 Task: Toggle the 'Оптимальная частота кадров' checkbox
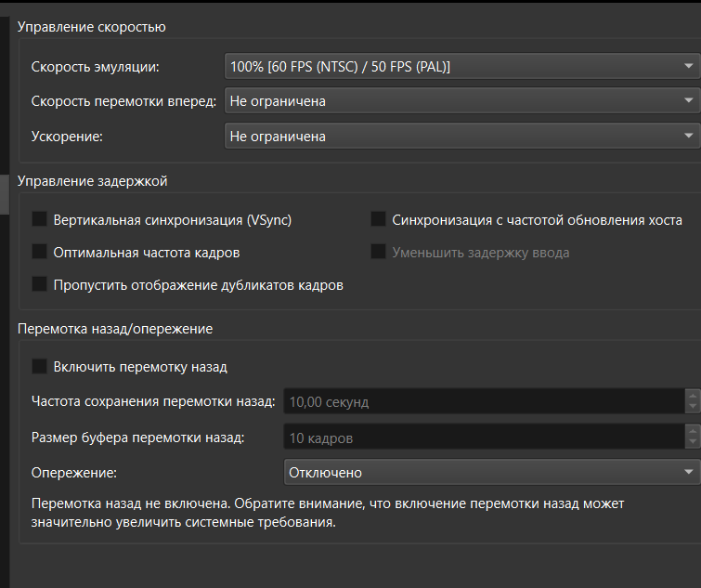[x=40, y=252]
